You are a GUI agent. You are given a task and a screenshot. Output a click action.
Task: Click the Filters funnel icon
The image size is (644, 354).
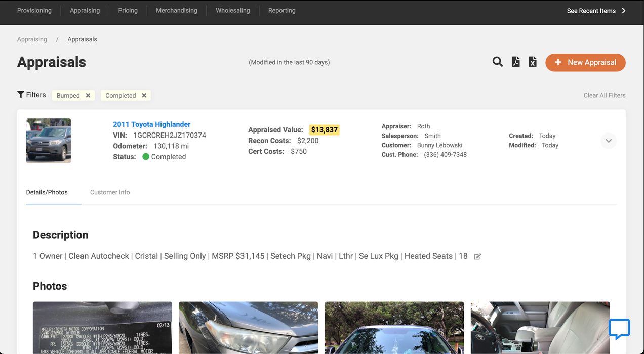(x=21, y=95)
